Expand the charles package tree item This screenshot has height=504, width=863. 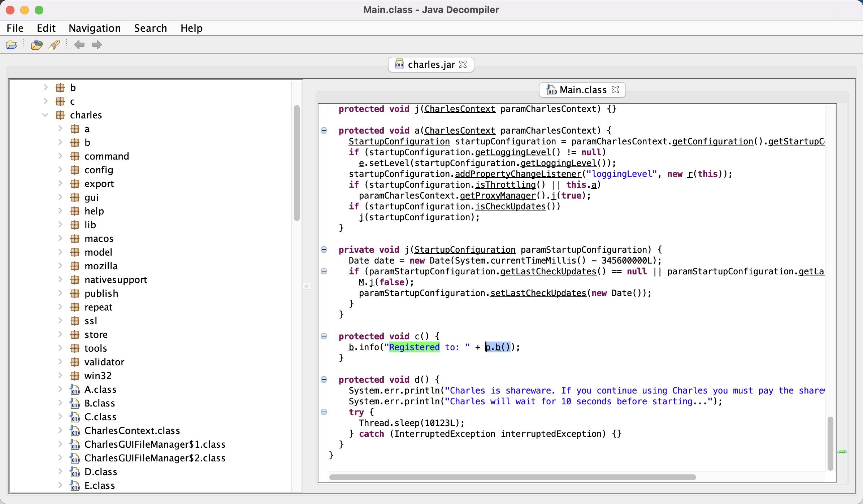tap(47, 114)
